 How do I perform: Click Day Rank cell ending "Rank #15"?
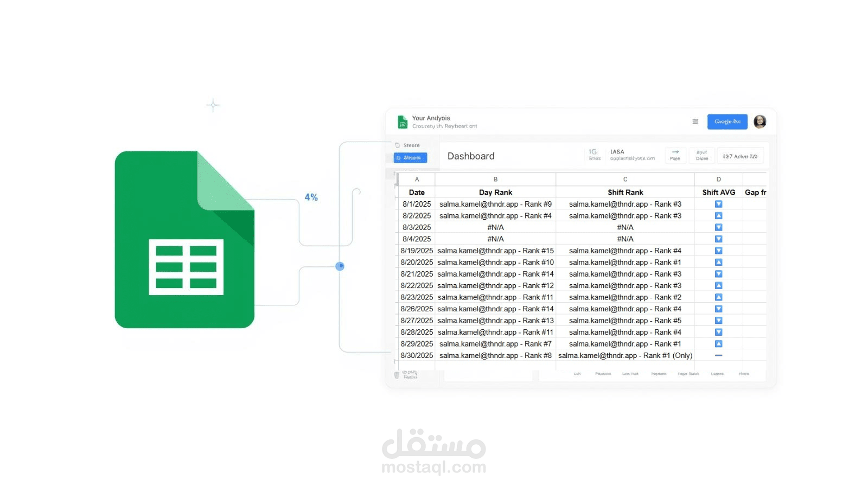click(495, 251)
